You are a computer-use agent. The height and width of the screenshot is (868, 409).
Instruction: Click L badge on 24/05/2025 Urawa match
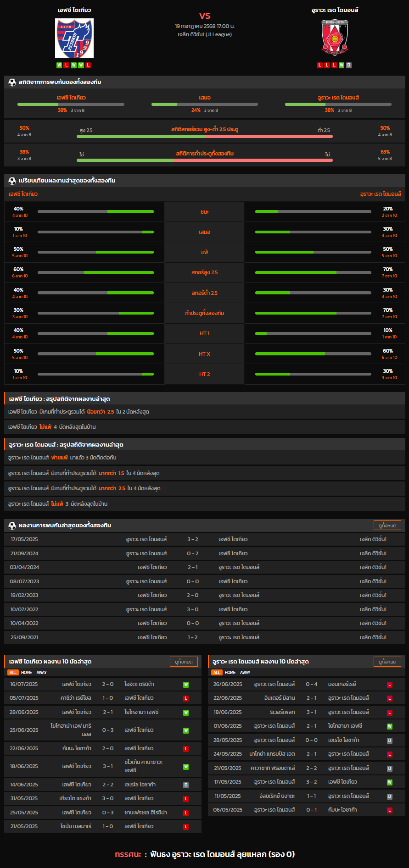pos(390,754)
